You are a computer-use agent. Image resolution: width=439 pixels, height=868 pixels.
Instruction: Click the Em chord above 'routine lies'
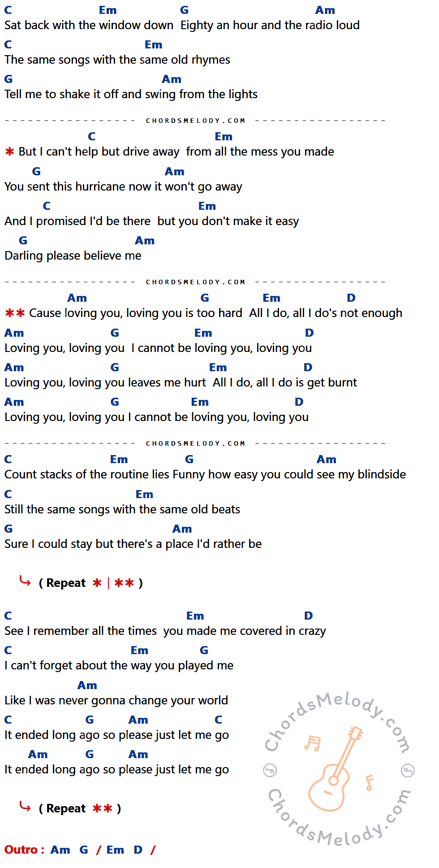119,459
